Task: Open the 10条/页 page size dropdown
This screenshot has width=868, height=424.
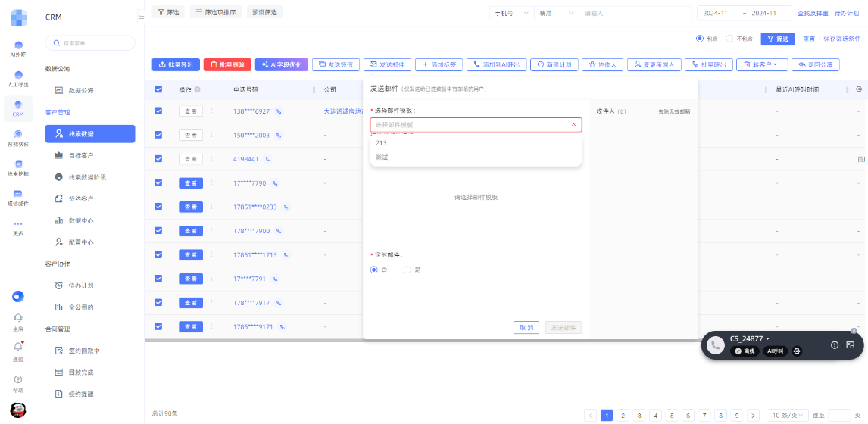Action: 787,415
